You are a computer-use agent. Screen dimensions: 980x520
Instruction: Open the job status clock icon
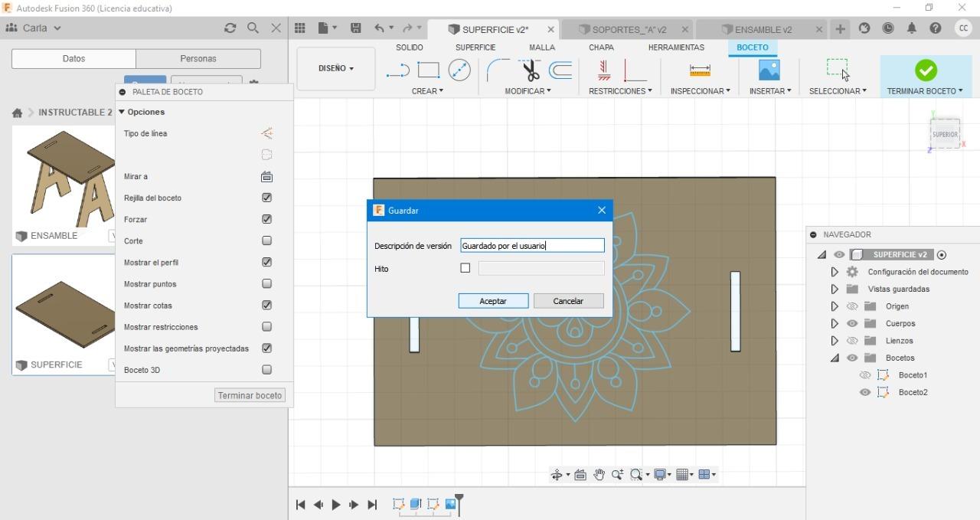(x=887, y=28)
